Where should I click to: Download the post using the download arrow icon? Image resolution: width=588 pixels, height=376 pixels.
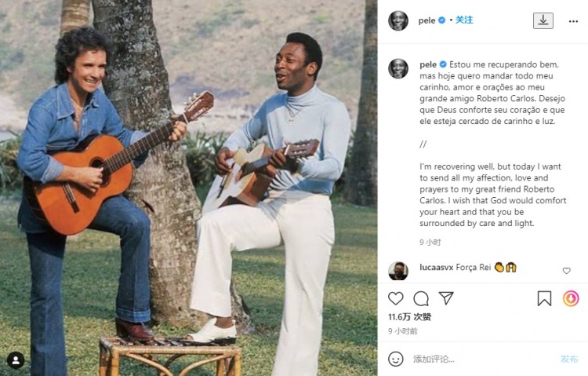pyautogui.click(x=543, y=20)
